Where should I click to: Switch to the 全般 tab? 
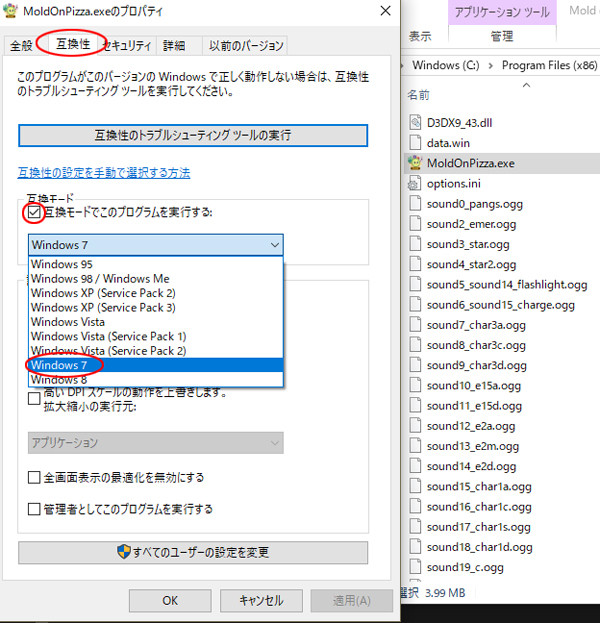point(21,46)
